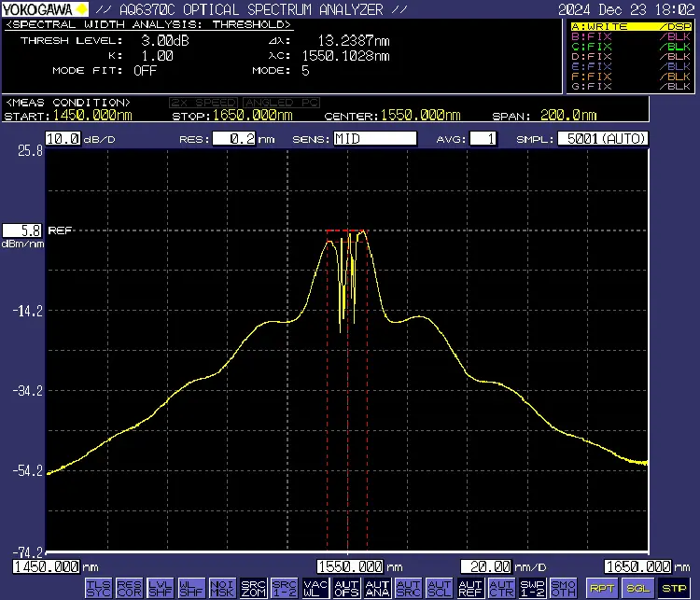This screenshot has width=700, height=600.
Task: Click the -14.2 y-axis label
Action: click(28, 311)
